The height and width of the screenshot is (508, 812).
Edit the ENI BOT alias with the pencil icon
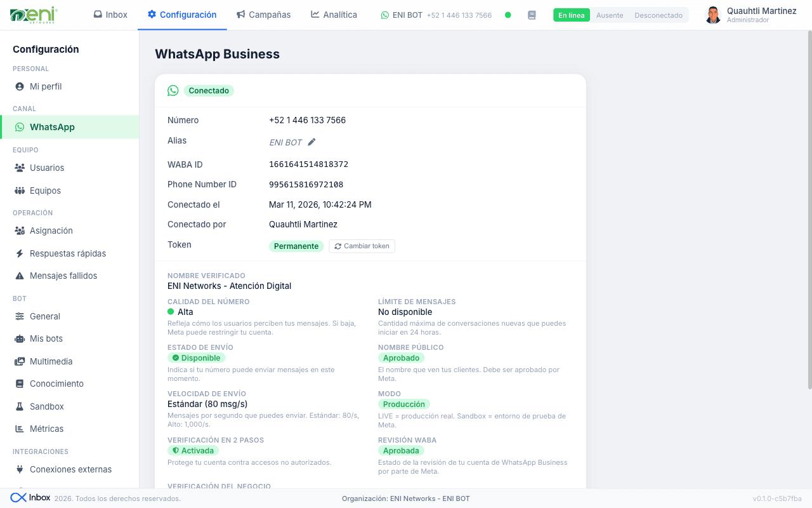[x=311, y=142]
